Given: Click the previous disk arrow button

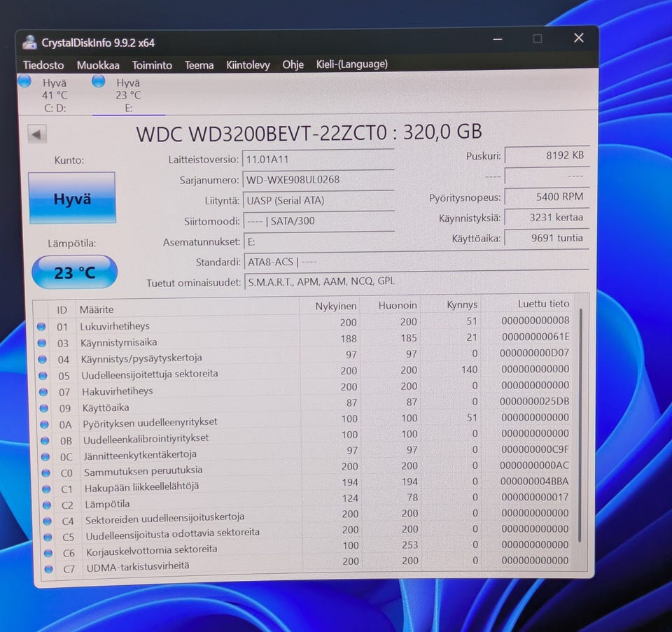Looking at the screenshot, I should coord(37,134).
